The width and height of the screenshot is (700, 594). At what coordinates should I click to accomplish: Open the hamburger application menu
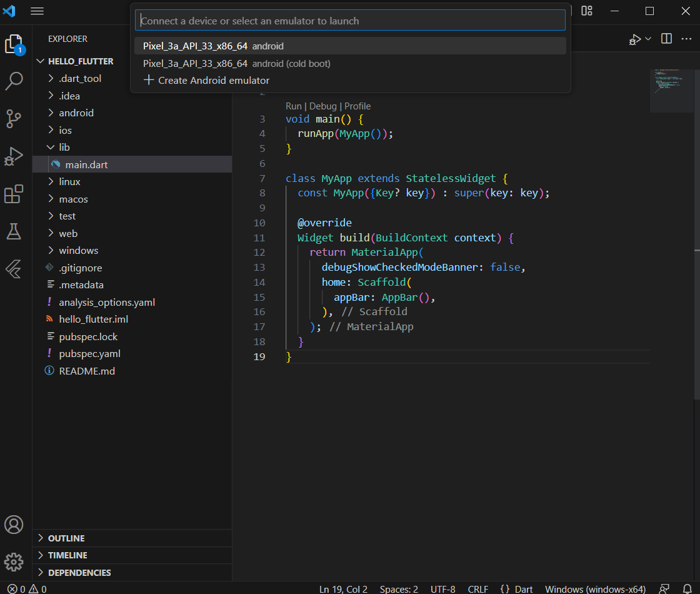[x=37, y=11]
